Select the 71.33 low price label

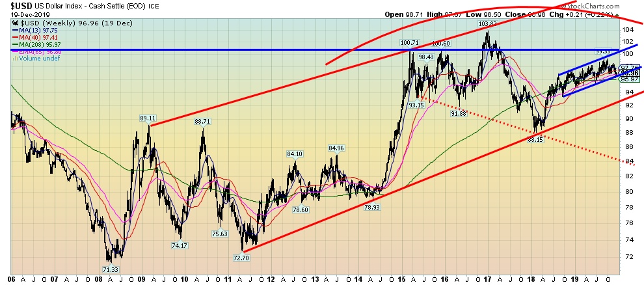click(x=111, y=269)
